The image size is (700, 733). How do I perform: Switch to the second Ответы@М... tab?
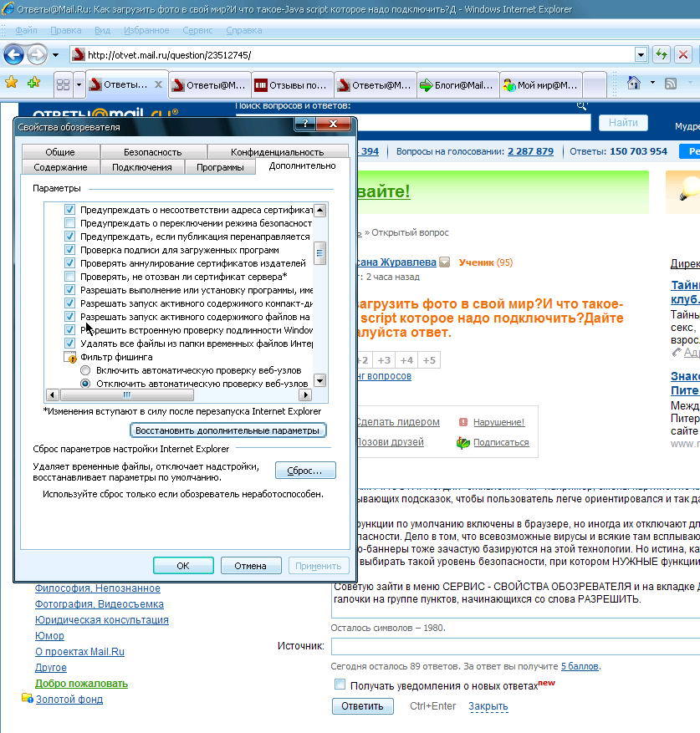tap(210, 85)
